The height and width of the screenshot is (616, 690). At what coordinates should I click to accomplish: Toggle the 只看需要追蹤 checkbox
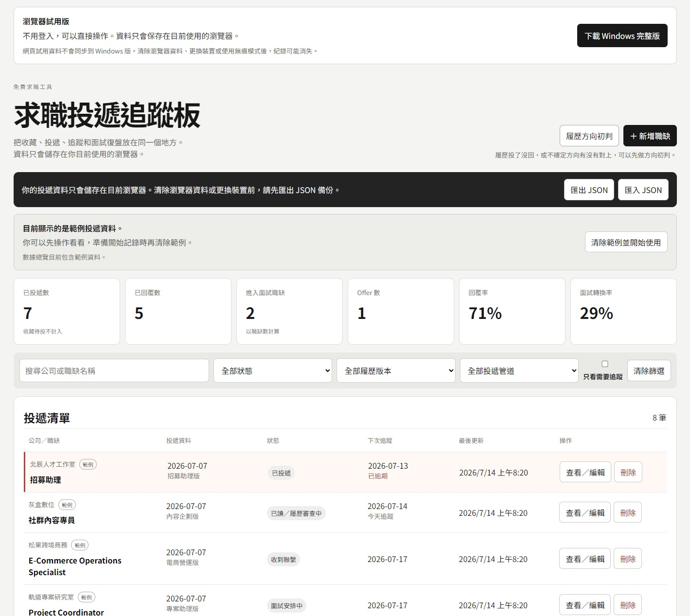[605, 364]
